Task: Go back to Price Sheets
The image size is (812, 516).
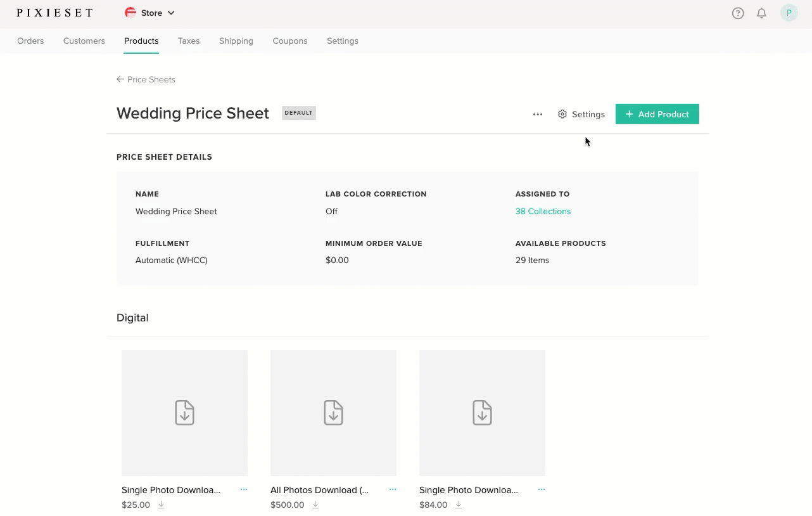Action: [x=146, y=79]
